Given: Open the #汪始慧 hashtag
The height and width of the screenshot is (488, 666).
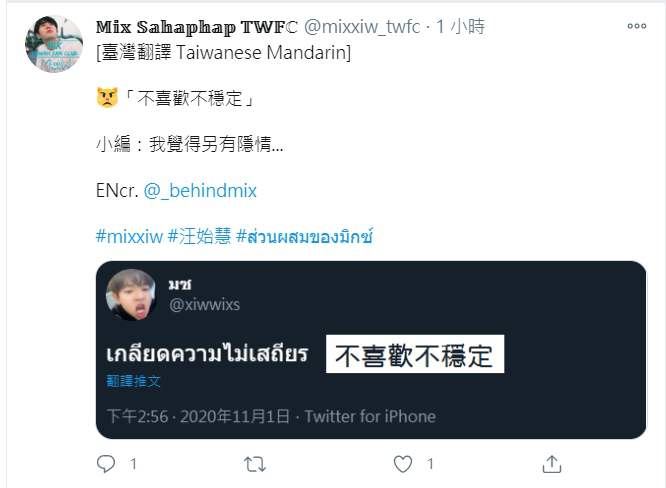Looking at the screenshot, I should 200,236.
